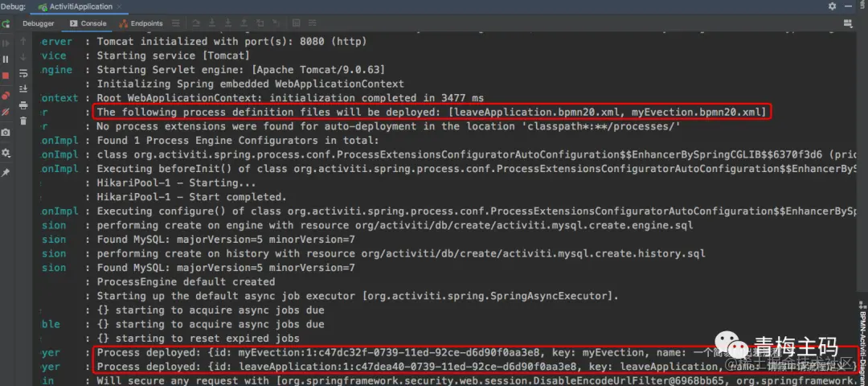The width and height of the screenshot is (868, 386).
Task: Rerun ActivitiApplication with the green rerun icon
Action: click(6, 24)
